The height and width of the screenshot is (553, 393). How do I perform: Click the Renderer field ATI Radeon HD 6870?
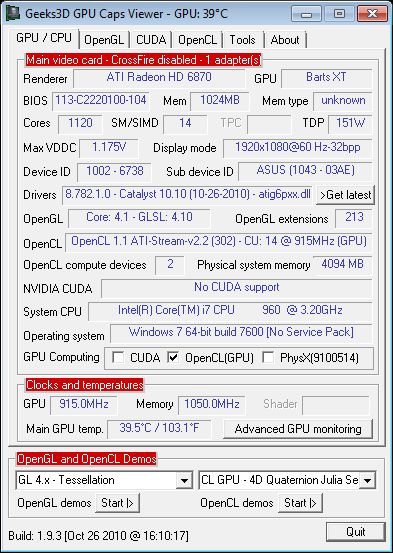159,78
